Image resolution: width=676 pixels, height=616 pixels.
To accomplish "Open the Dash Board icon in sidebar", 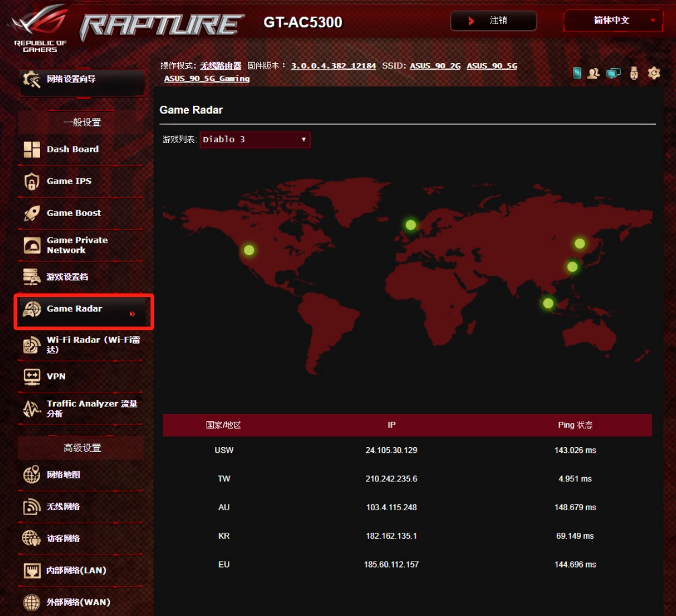I will [x=32, y=149].
